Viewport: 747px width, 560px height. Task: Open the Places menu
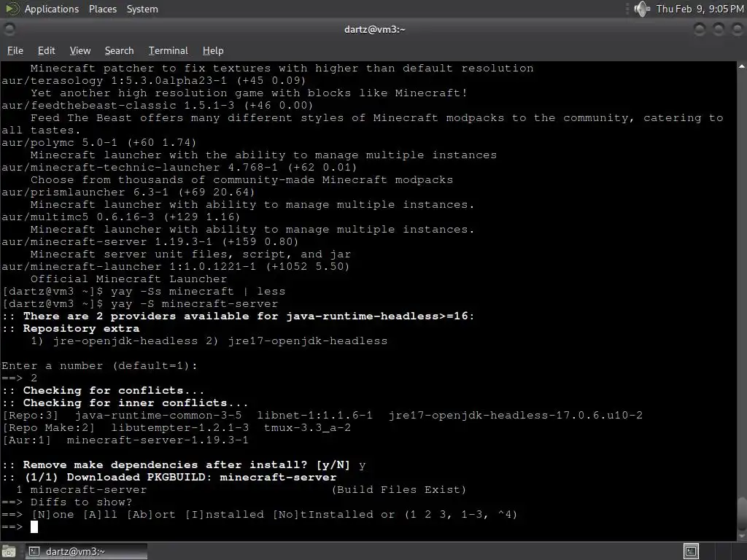102,9
